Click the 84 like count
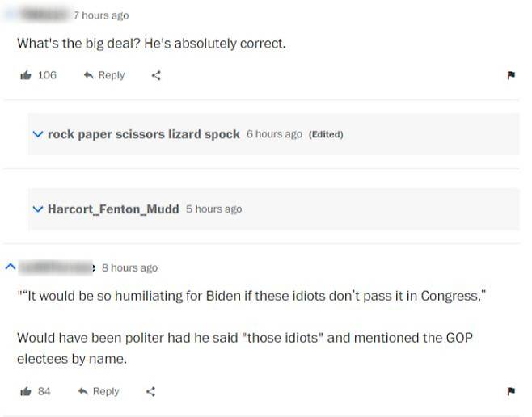 44,391
